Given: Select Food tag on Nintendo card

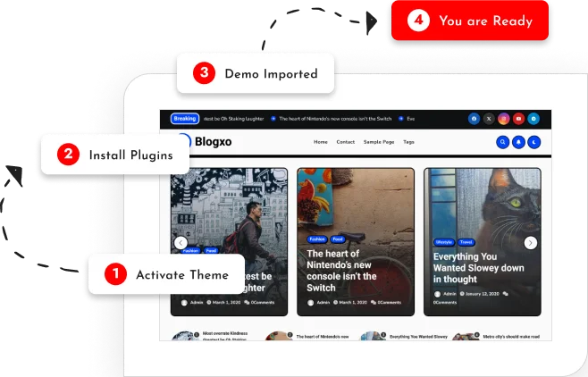Looking at the screenshot, I should click(338, 239).
